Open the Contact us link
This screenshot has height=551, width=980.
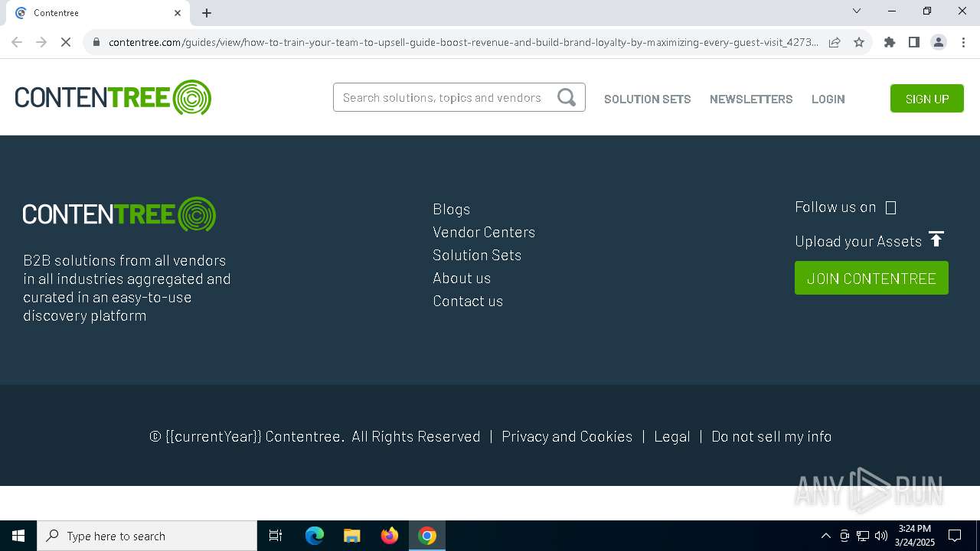tap(468, 301)
